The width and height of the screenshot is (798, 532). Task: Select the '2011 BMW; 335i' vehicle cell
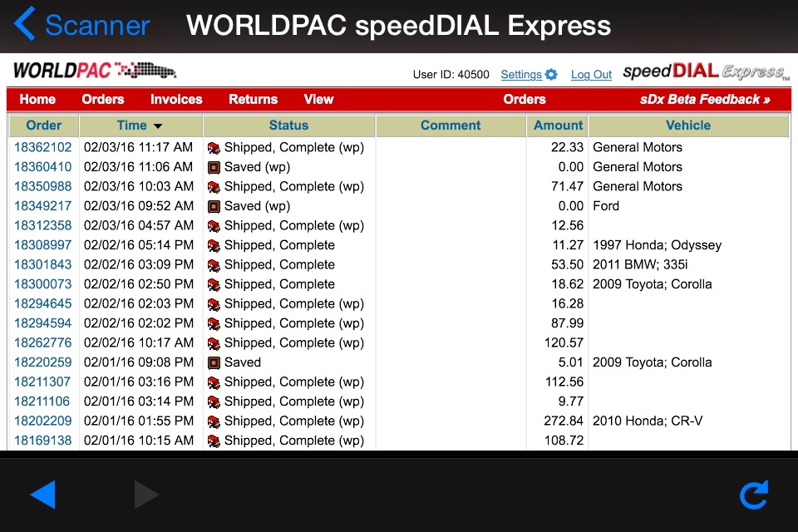[x=640, y=264]
